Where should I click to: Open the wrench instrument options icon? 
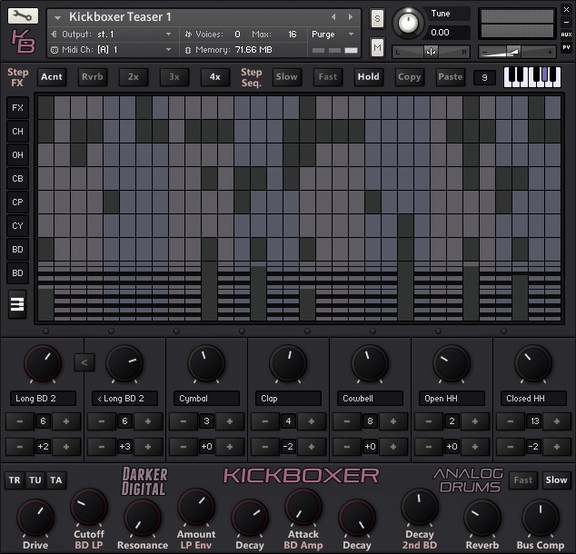(23, 16)
